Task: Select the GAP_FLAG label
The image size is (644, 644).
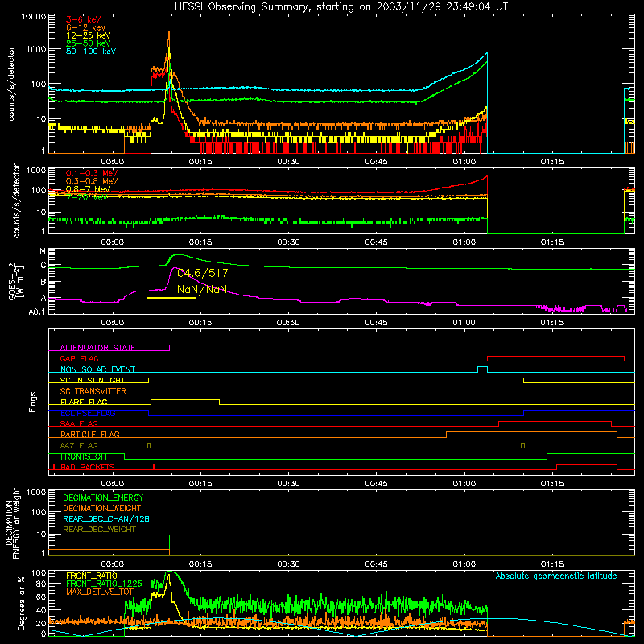Action: coord(79,358)
